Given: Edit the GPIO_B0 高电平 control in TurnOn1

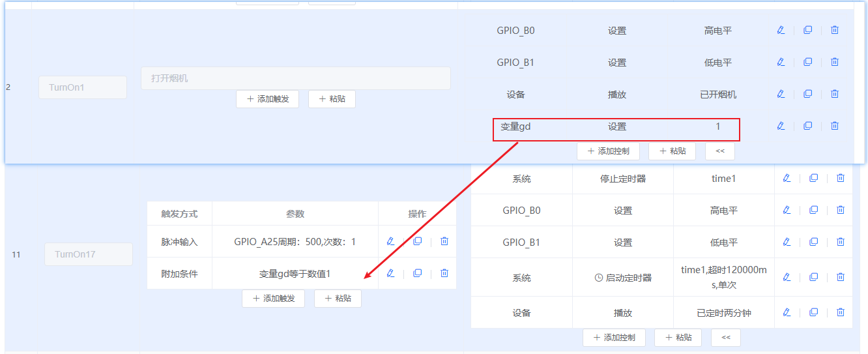Looking at the screenshot, I should [781, 30].
